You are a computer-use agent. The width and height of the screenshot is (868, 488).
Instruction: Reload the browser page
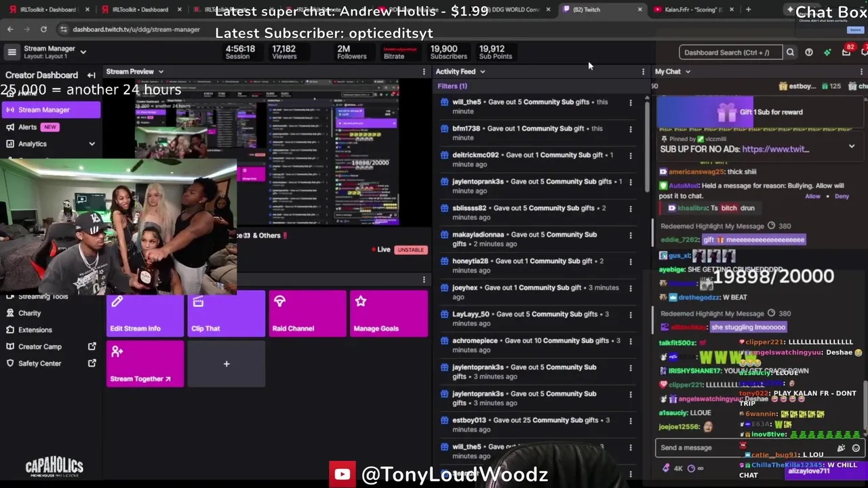click(x=43, y=29)
